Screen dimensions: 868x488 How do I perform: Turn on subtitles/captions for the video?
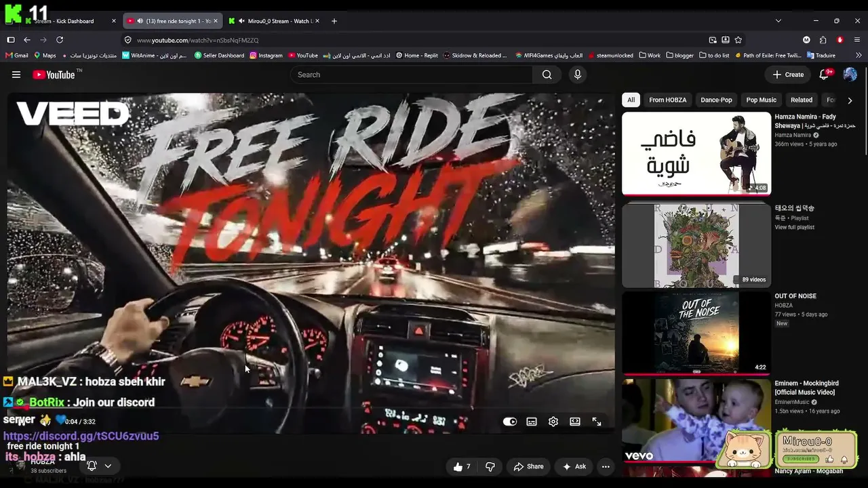[532, 422]
